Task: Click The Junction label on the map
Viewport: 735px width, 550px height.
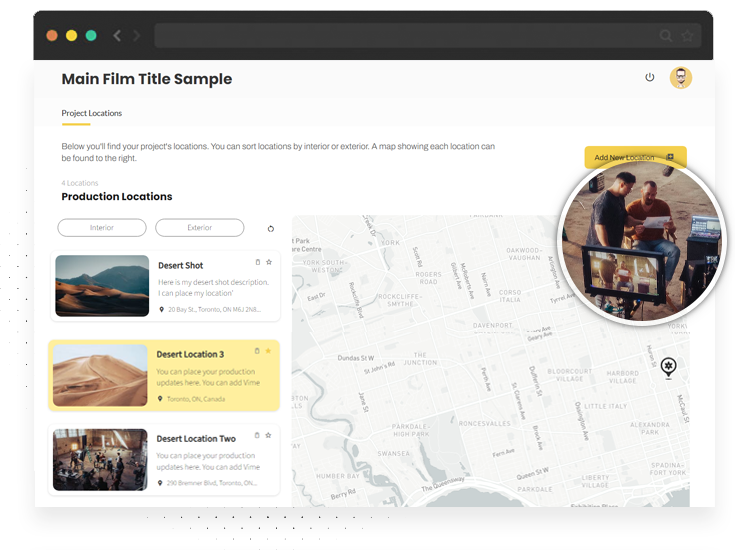Action: (x=420, y=359)
